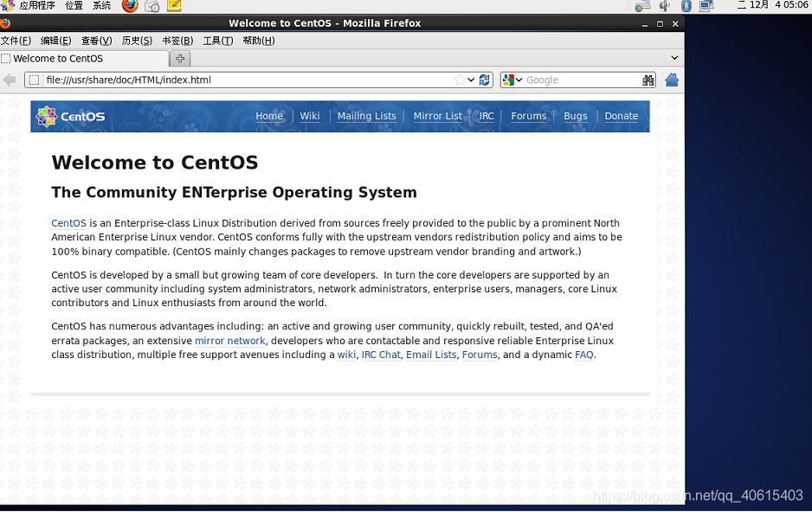Click the binoculars search icon
Image resolution: width=812 pixels, height=512 pixels.
[648, 80]
